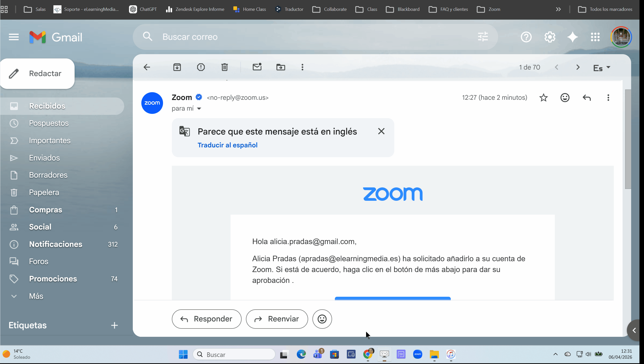
Task: Open the Google apps grid
Action: point(595,37)
